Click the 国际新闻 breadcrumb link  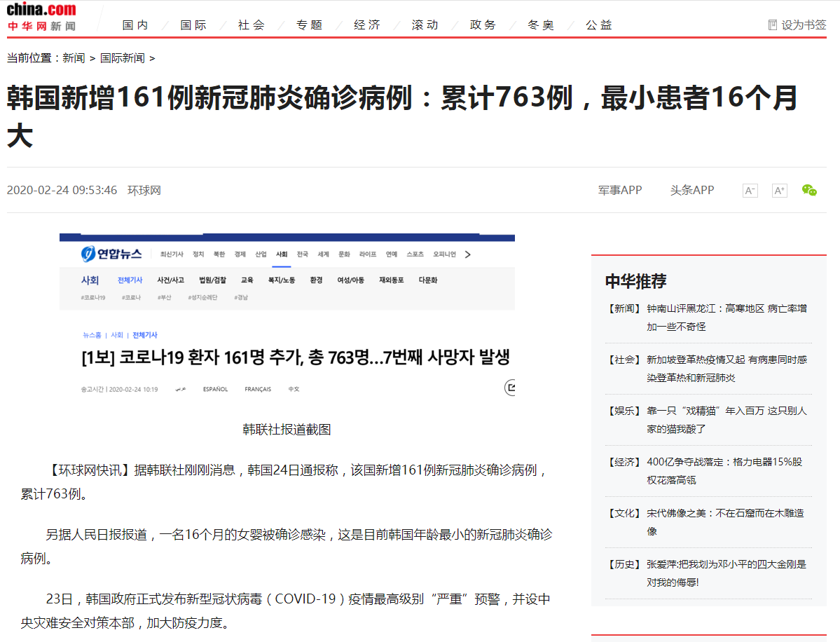tap(122, 58)
